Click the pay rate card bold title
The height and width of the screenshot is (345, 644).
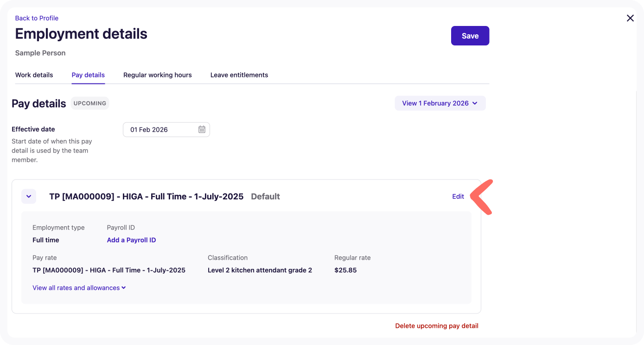click(x=146, y=197)
